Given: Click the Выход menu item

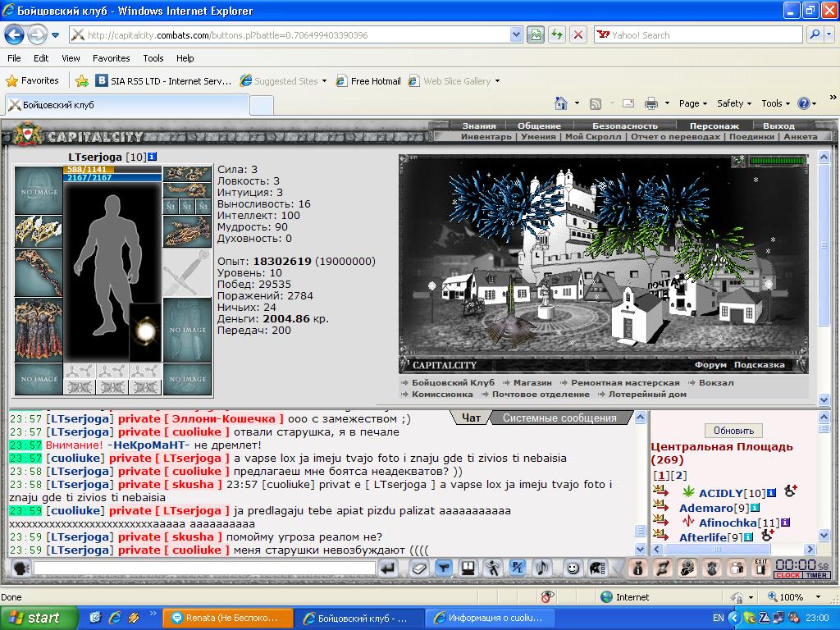Looking at the screenshot, I should pos(778,126).
